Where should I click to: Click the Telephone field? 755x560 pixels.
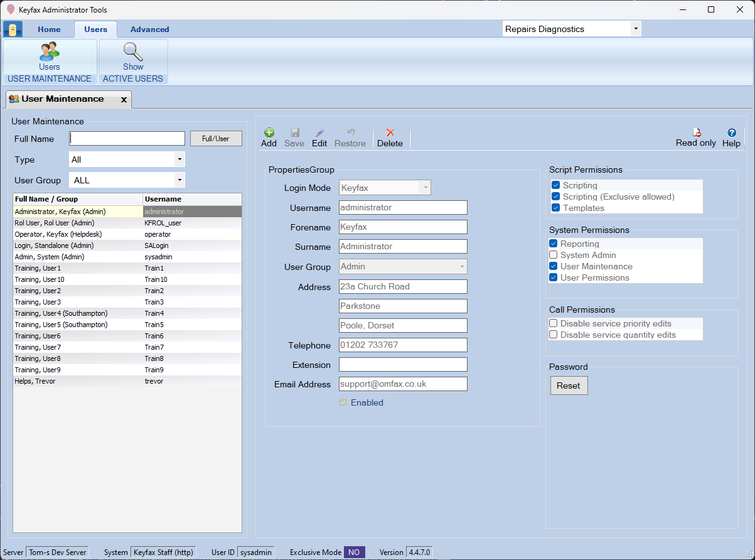(x=403, y=345)
